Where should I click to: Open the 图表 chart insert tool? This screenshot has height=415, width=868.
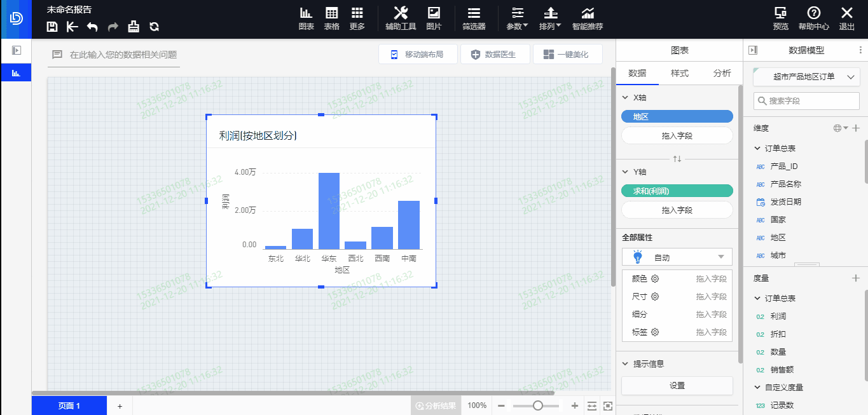click(x=306, y=18)
